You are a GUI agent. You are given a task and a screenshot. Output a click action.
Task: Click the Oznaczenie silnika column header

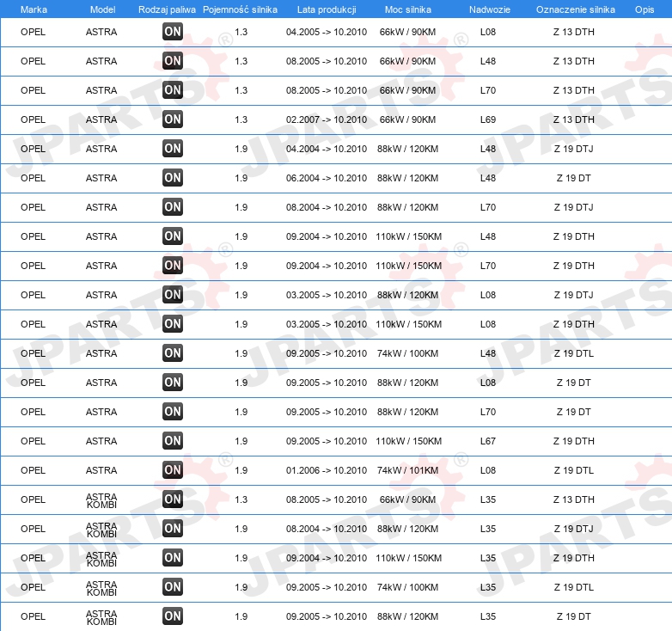[x=576, y=9]
